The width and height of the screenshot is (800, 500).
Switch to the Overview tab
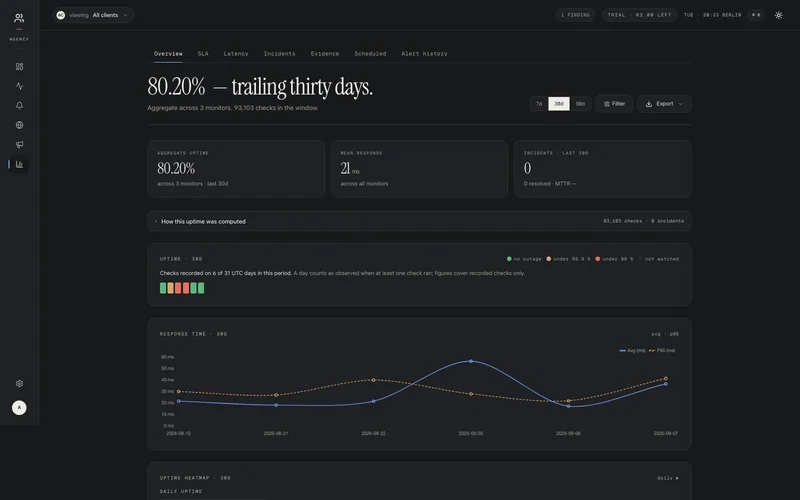click(168, 54)
